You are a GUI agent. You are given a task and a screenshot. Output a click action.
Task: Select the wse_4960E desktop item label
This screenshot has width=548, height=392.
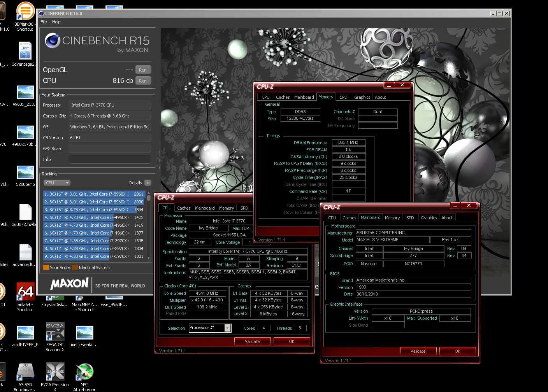(x=114, y=304)
